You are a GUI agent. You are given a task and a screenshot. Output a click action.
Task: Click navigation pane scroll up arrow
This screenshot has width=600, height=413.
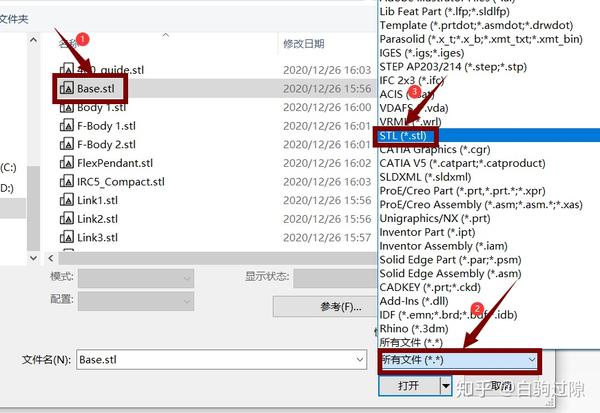pyautogui.click(x=33, y=40)
